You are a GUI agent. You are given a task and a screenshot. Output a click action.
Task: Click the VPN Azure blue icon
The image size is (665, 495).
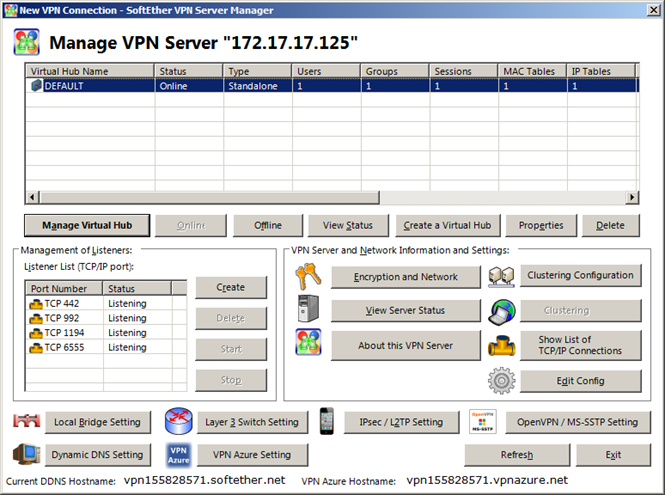(x=179, y=455)
